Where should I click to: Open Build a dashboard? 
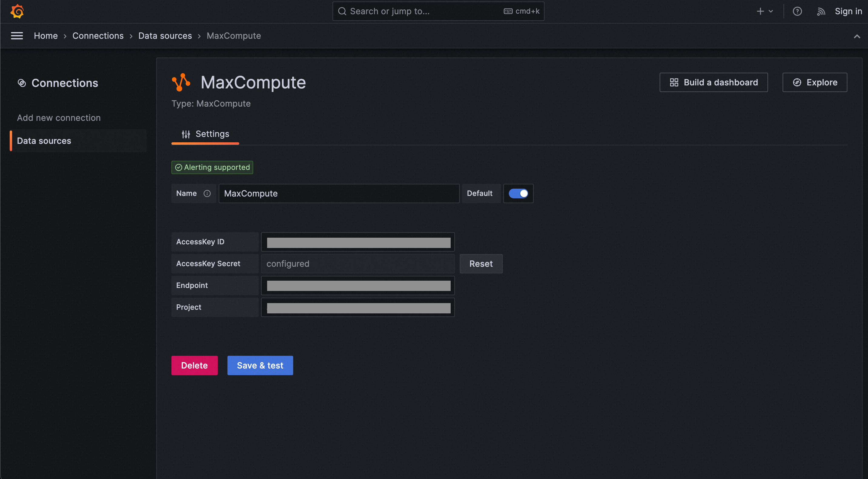pos(714,82)
